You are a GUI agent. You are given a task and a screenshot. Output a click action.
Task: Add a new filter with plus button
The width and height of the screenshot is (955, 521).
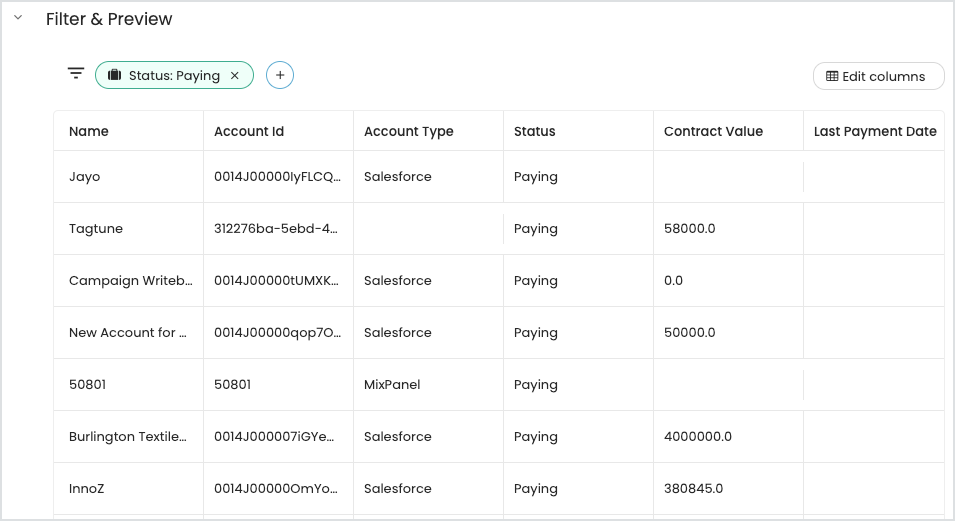click(x=280, y=75)
